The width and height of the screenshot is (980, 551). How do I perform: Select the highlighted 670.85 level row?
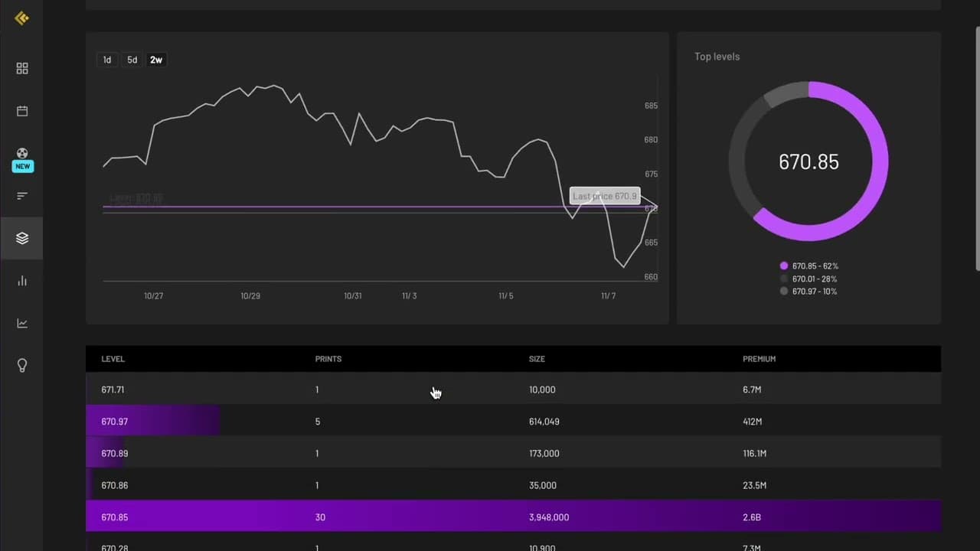pyautogui.click(x=513, y=517)
